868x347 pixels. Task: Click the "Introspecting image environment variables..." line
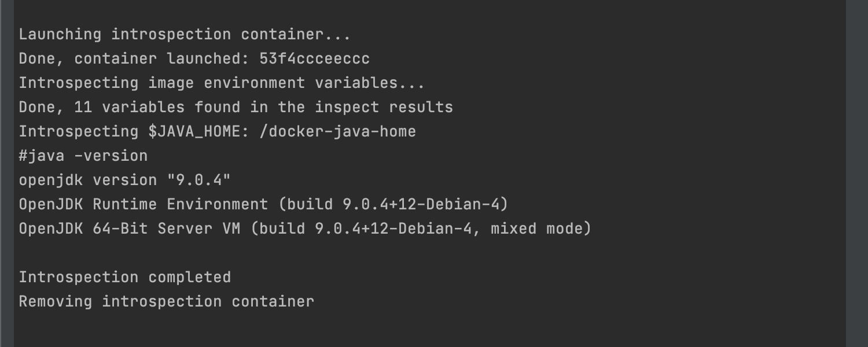[x=222, y=83]
